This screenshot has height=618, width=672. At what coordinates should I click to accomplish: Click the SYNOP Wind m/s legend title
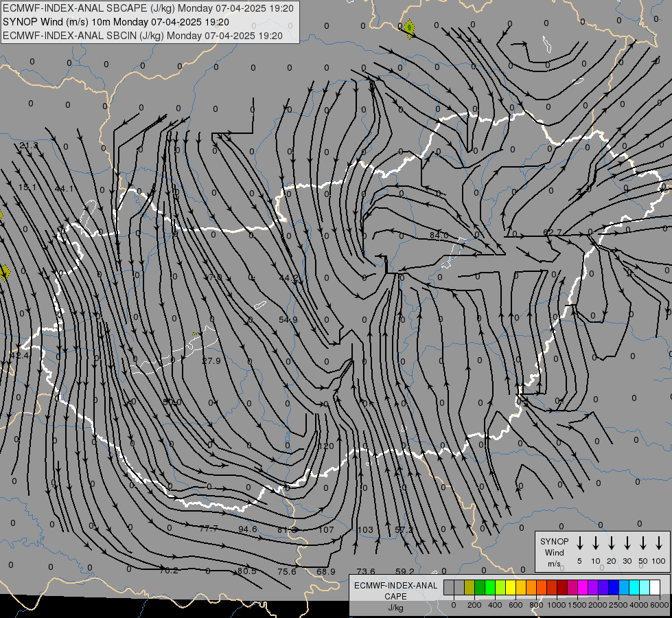554,552
